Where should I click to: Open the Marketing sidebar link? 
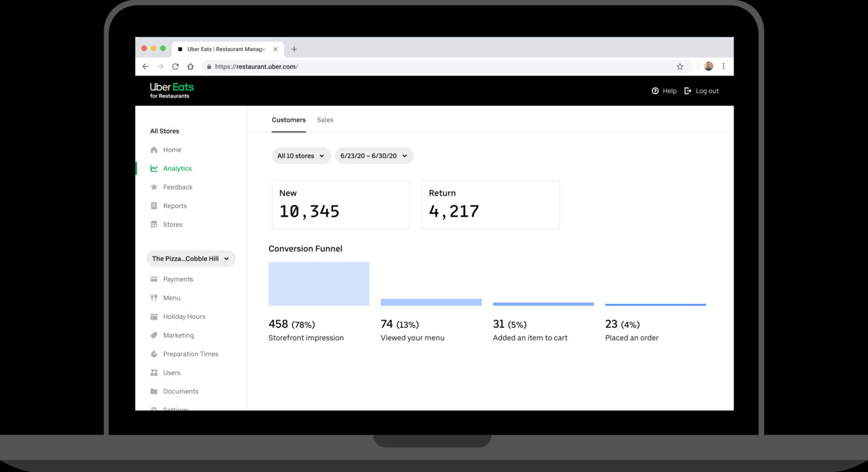pyautogui.click(x=179, y=335)
